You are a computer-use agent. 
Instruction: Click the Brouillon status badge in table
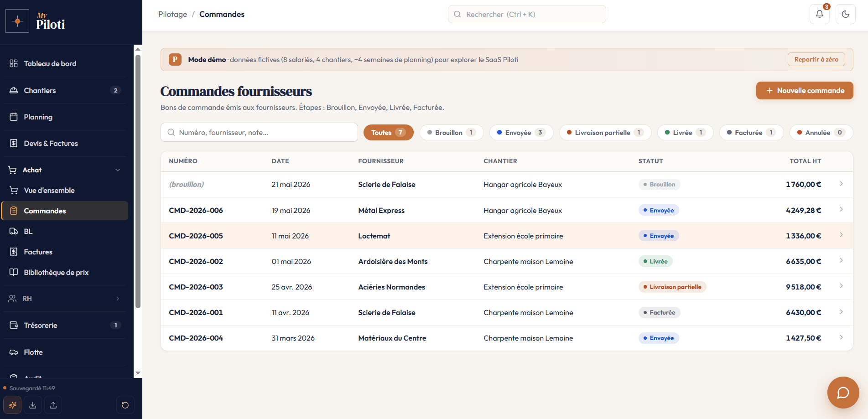(x=659, y=184)
